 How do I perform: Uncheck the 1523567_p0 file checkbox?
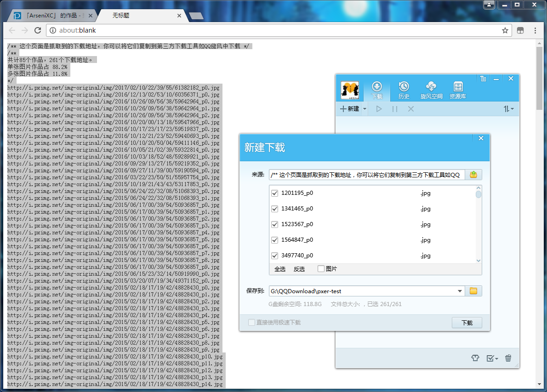coord(274,225)
